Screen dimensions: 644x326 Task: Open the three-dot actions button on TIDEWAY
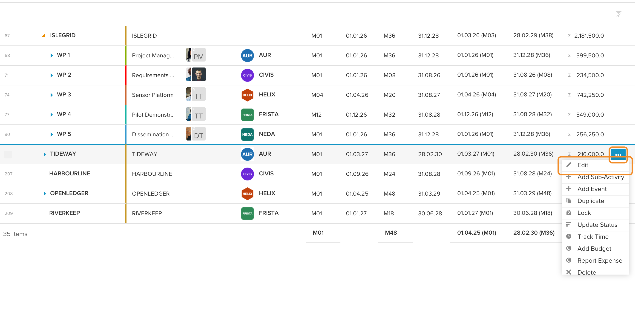[x=618, y=155]
